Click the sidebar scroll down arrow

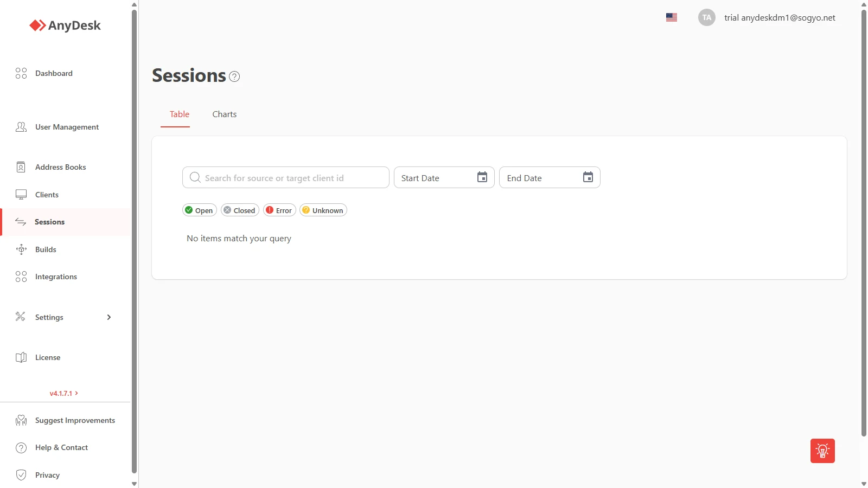pyautogui.click(x=134, y=484)
